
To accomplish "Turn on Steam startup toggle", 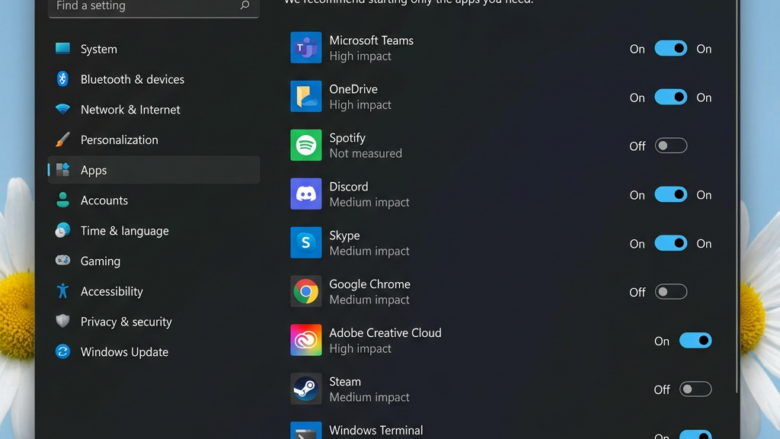I will pos(695,389).
